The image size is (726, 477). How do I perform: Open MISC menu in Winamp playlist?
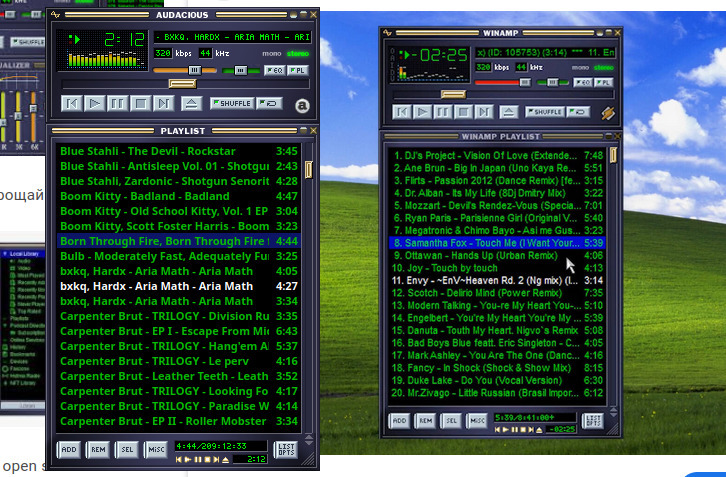pyautogui.click(x=477, y=421)
